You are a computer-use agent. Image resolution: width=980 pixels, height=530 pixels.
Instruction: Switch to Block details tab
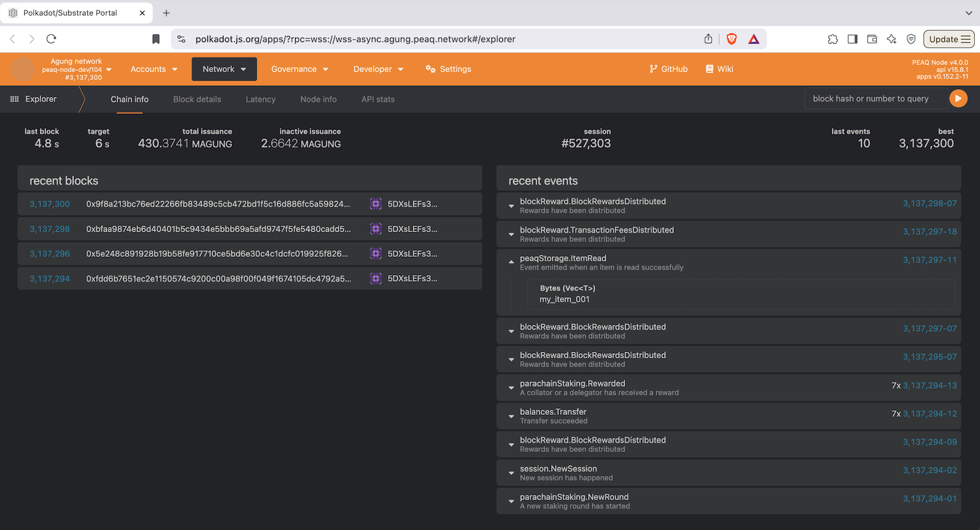coord(197,99)
